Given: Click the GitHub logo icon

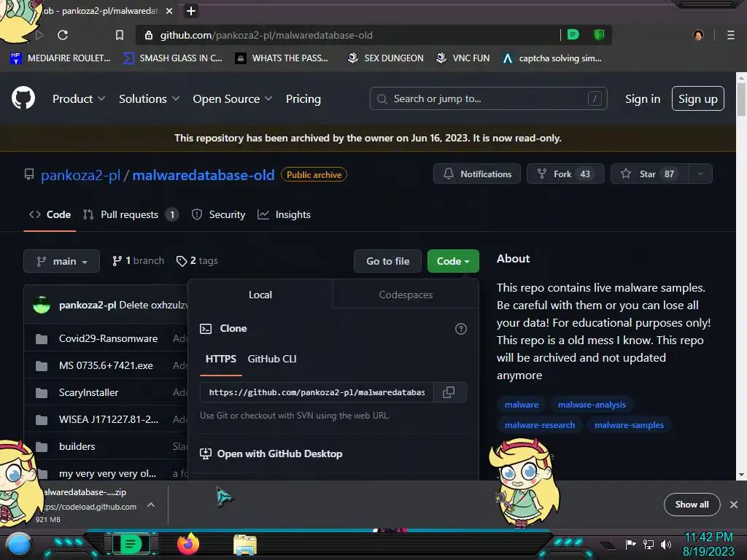Looking at the screenshot, I should pyautogui.click(x=23, y=98).
